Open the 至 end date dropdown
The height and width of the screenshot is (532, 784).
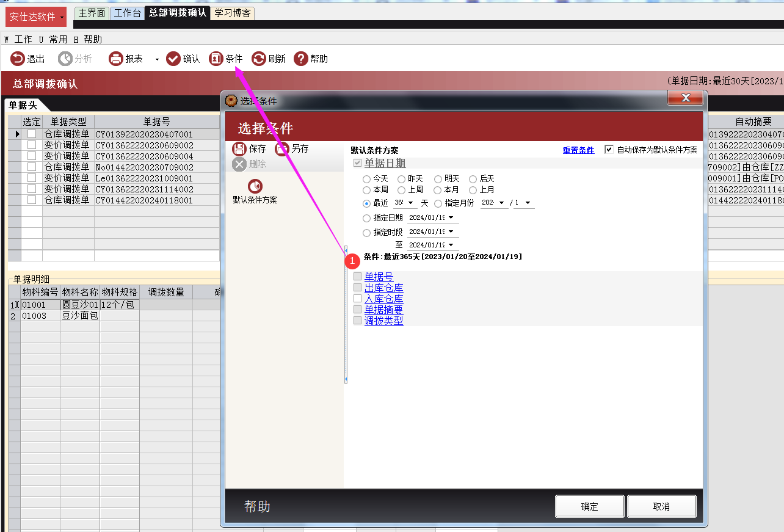click(x=451, y=246)
